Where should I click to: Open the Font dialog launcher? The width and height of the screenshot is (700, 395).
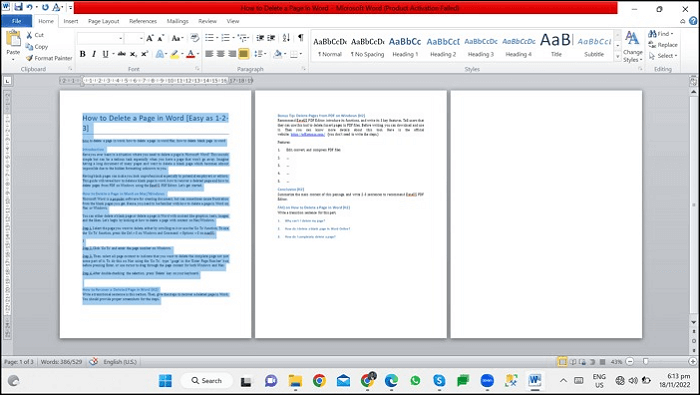pos(197,69)
